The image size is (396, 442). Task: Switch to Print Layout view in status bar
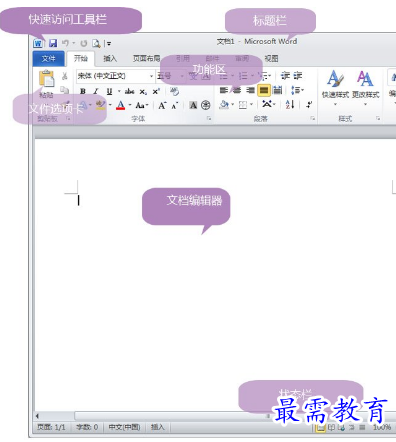point(320,427)
